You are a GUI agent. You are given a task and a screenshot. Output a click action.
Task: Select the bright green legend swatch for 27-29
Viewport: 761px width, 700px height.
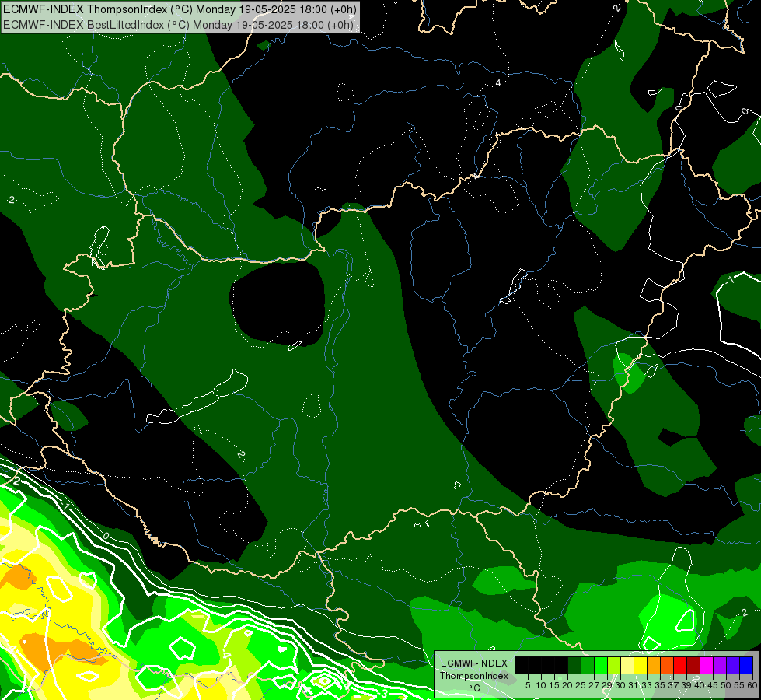click(600, 665)
